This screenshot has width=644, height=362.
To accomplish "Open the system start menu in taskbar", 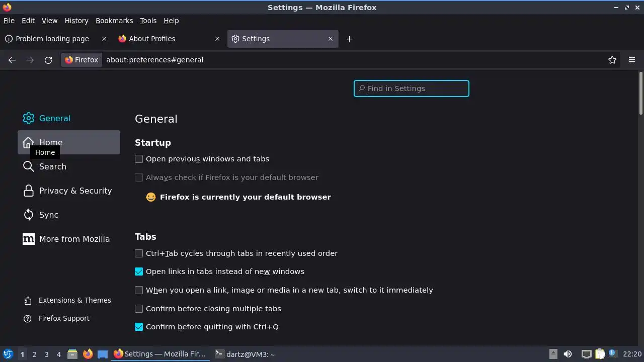I will [x=8, y=354].
